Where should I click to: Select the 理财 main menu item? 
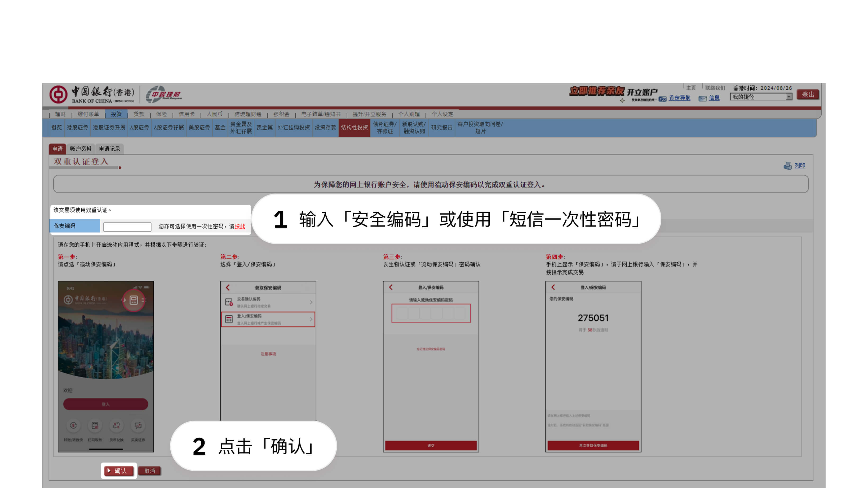pos(60,114)
